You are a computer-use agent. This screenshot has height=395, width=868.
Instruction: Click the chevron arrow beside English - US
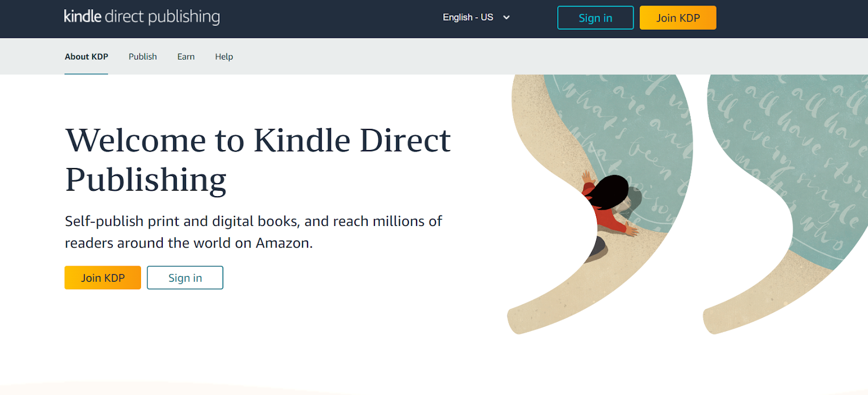506,17
